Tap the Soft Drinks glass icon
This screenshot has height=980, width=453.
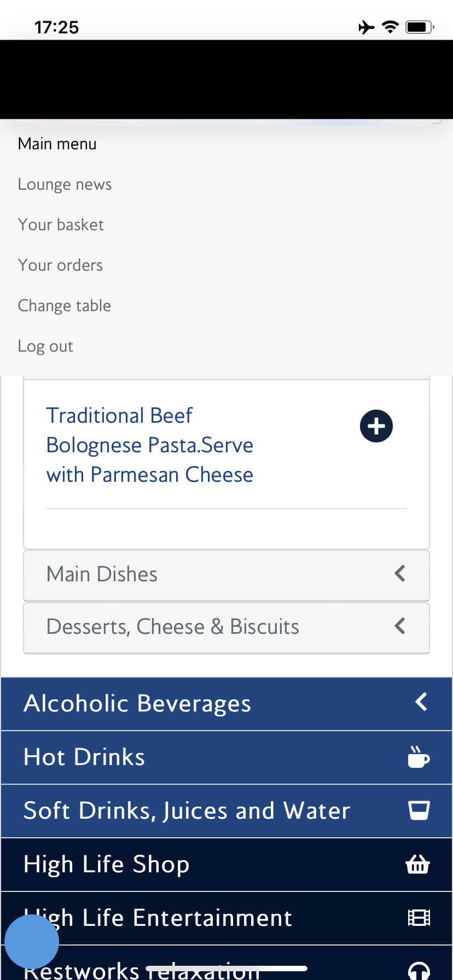(419, 810)
